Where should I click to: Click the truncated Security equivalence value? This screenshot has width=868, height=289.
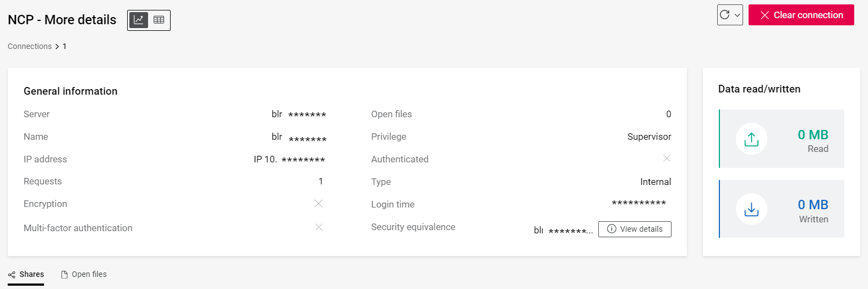563,231
